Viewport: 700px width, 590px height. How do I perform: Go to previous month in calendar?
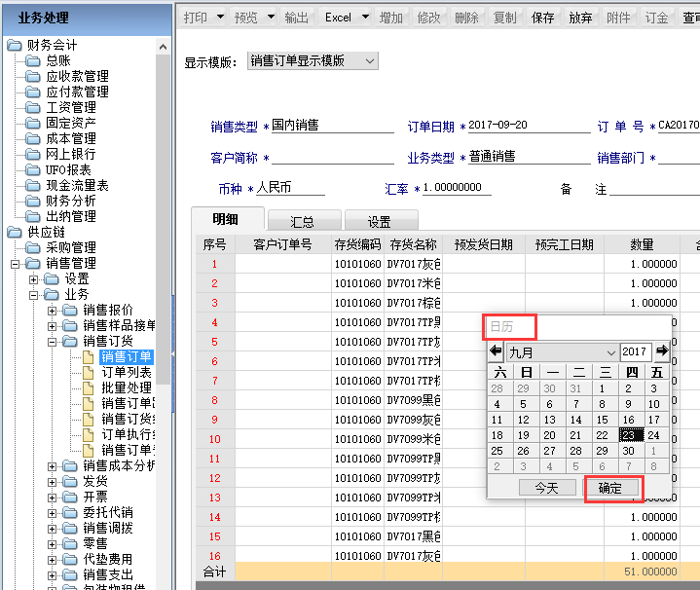pos(496,350)
